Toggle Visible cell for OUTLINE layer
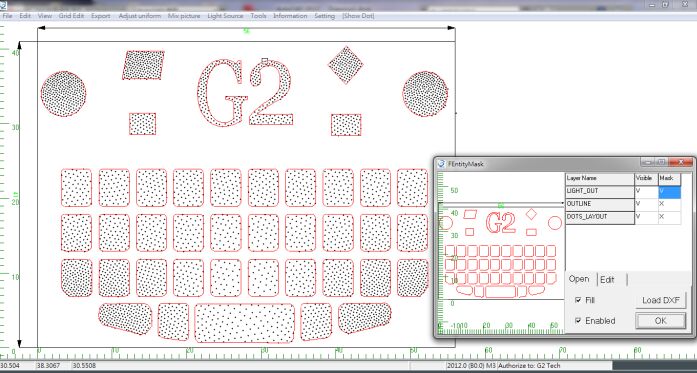697x373 pixels. pyautogui.click(x=646, y=204)
